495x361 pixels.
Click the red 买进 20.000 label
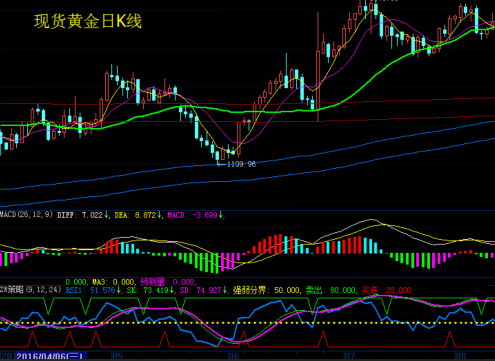tap(386, 290)
